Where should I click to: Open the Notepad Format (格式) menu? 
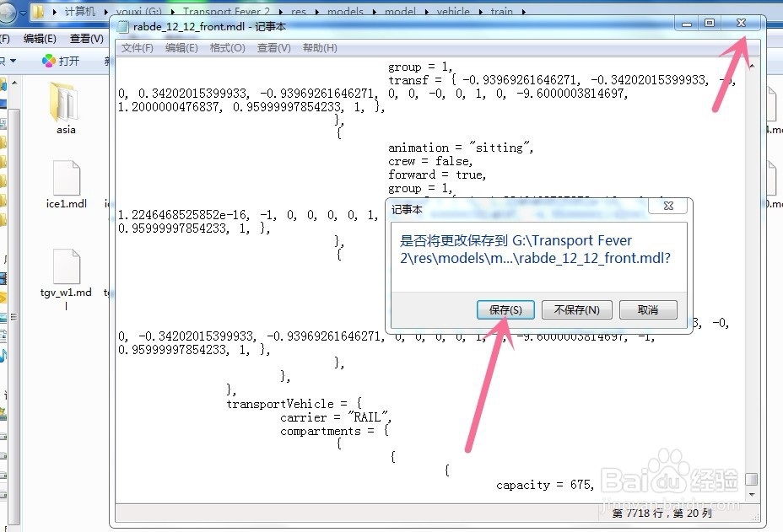[228, 48]
